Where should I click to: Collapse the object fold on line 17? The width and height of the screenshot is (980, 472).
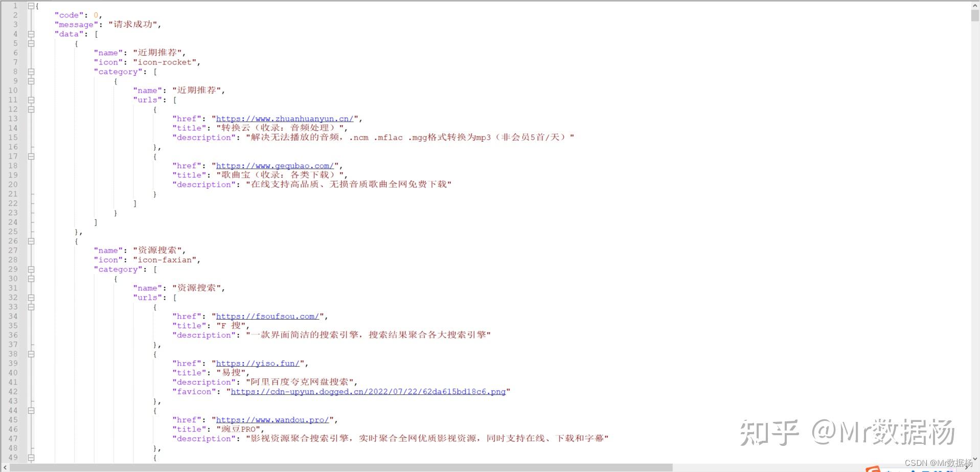[31, 156]
